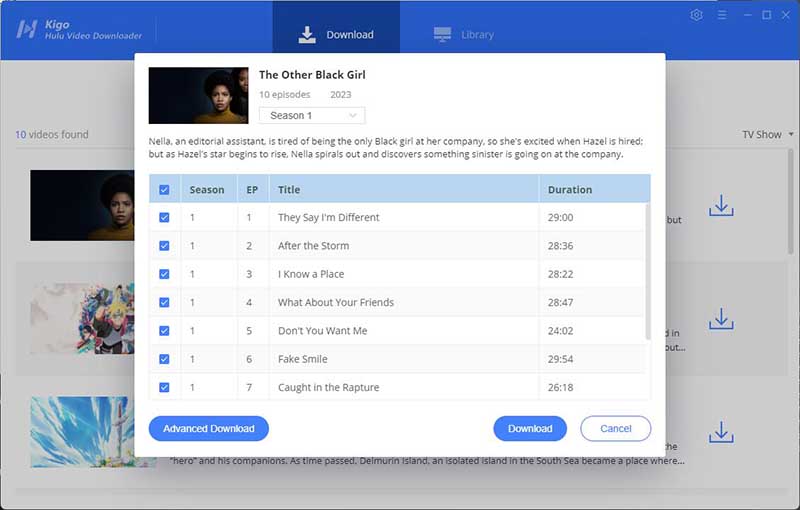Click the EP column header
The image size is (800, 510).
[x=252, y=190]
